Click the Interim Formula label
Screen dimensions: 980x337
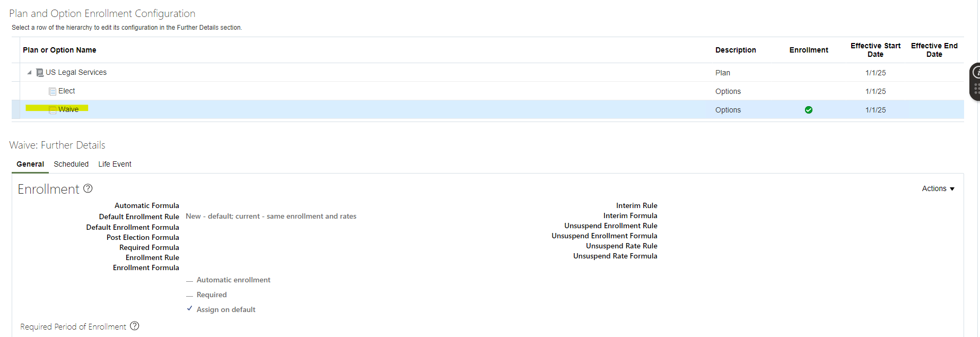pos(630,215)
